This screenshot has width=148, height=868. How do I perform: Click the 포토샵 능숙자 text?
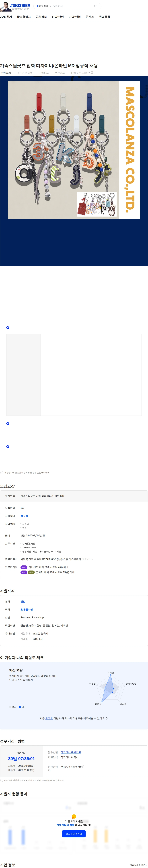(41, 634)
